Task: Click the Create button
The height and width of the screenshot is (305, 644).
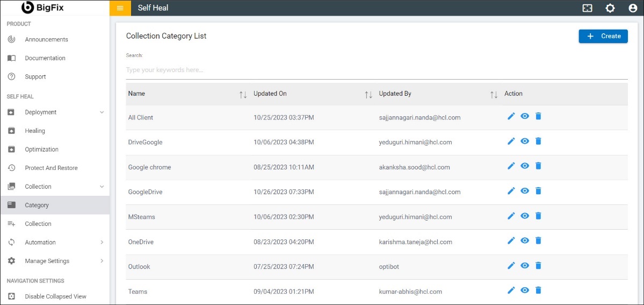Action: point(603,36)
